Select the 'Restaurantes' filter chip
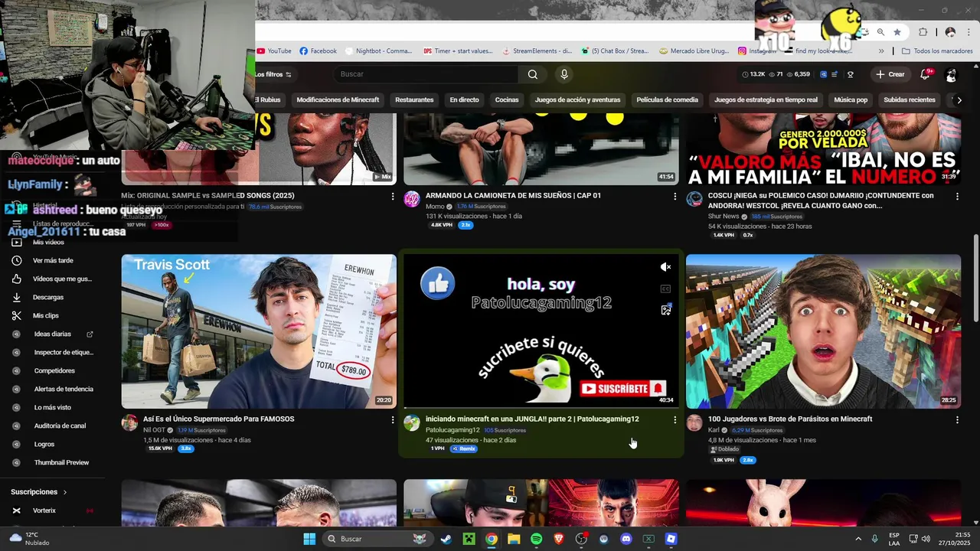Viewport: 980px width, 551px height. [414, 99]
